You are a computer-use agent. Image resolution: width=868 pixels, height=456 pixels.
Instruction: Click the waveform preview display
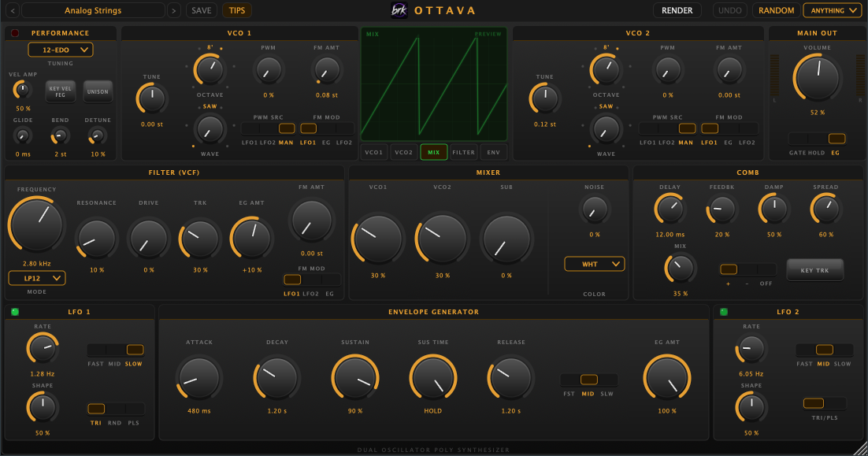[434, 84]
